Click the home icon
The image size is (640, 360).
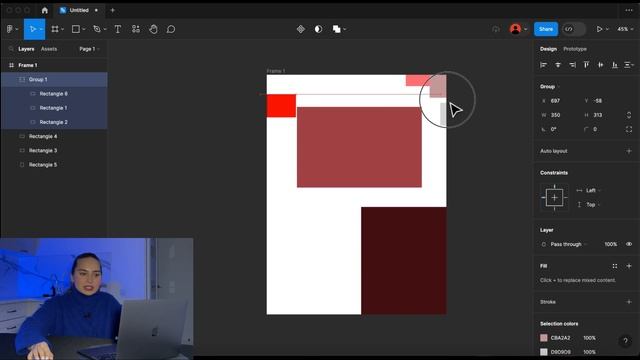pos(44,10)
